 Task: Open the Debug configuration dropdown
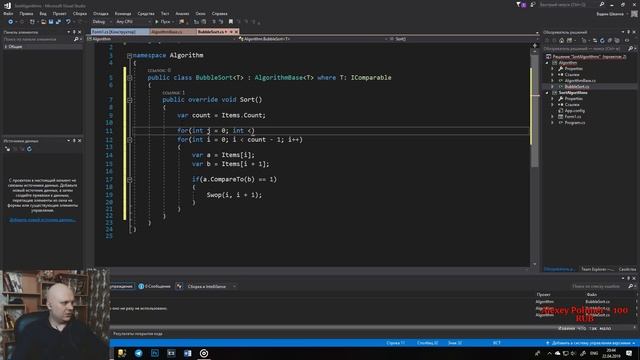coord(102,22)
